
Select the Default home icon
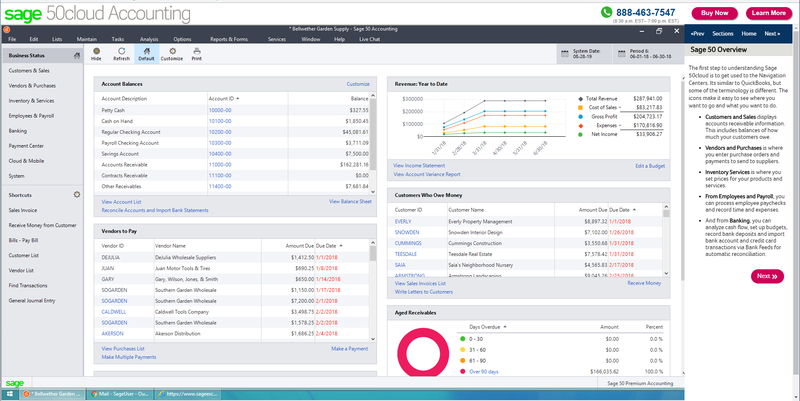tap(146, 51)
